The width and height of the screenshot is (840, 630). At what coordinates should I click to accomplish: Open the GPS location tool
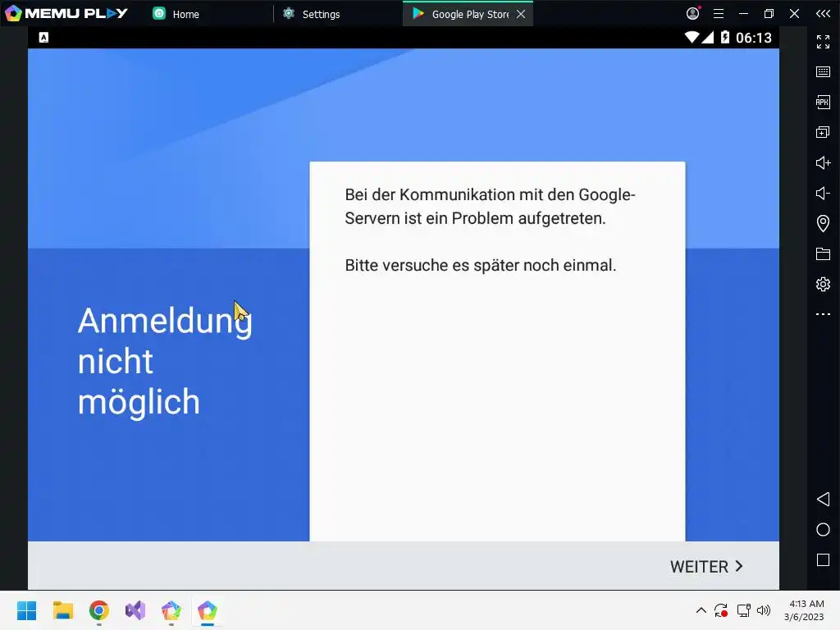pos(823,223)
